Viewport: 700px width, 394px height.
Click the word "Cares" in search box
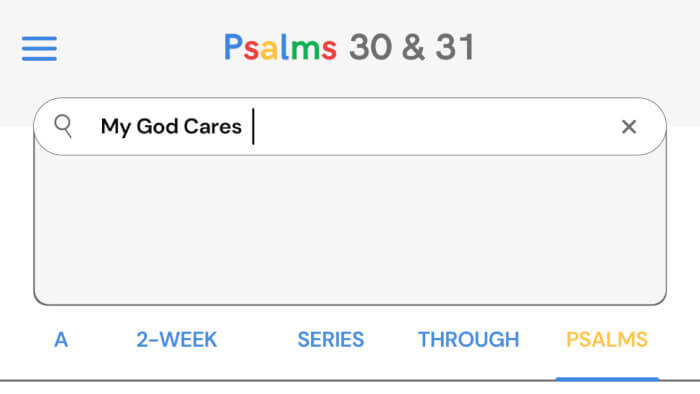pos(212,127)
